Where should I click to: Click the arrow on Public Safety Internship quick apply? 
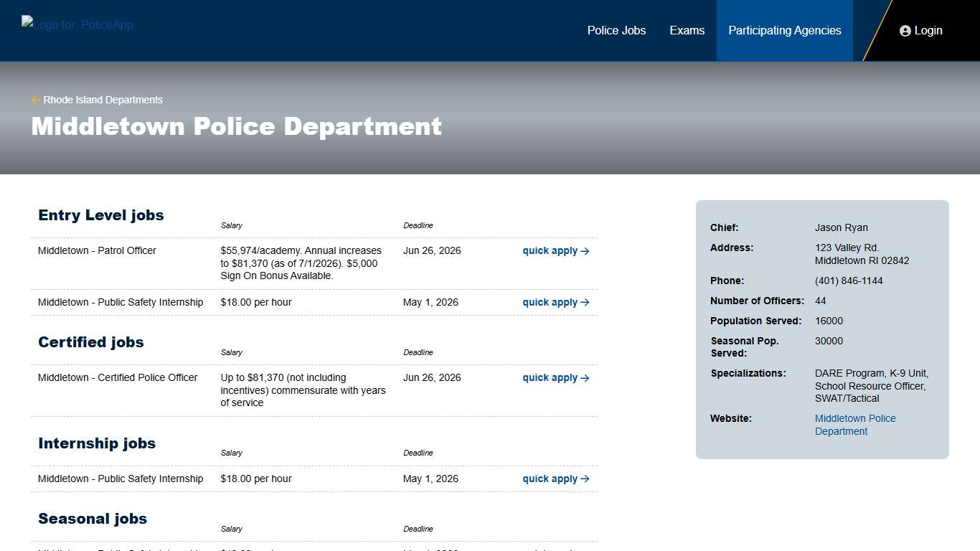585,302
